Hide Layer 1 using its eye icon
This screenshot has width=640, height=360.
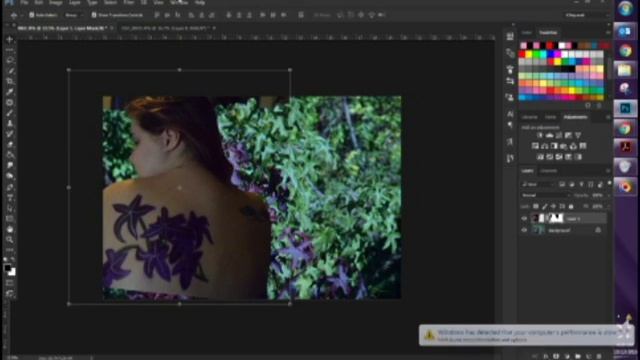pyautogui.click(x=524, y=218)
